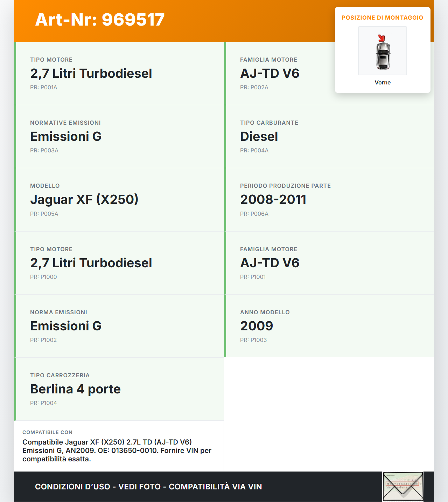This screenshot has height=502, width=448.
Task: Toggle the TIPO MOTORE 2,7 Litri Turbodiesel cell
Action: pos(119,73)
